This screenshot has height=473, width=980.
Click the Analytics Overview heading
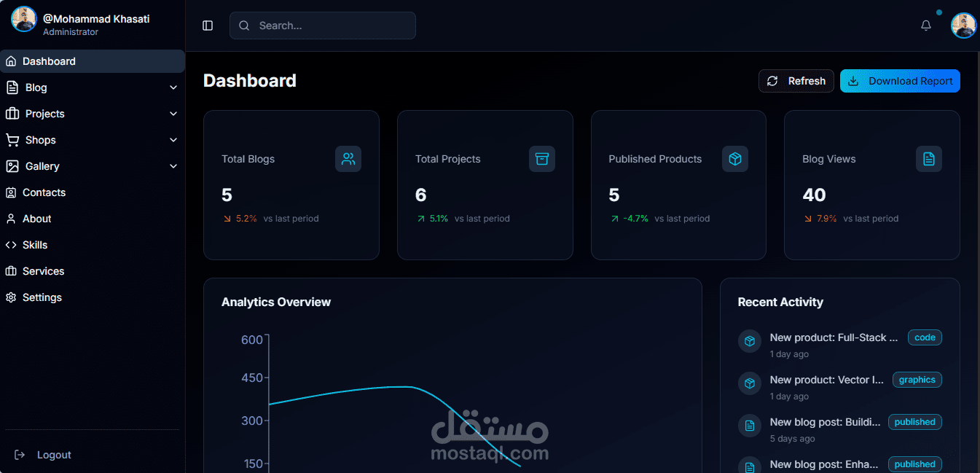pos(276,302)
